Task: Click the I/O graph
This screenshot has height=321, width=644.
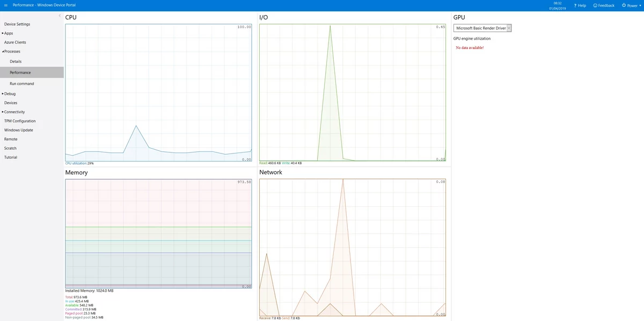Action: click(x=353, y=92)
